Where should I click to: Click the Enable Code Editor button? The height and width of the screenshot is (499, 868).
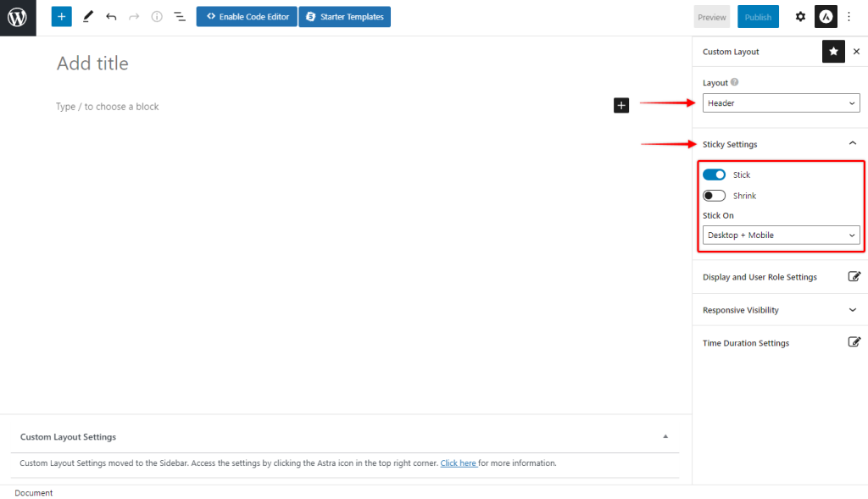point(246,17)
